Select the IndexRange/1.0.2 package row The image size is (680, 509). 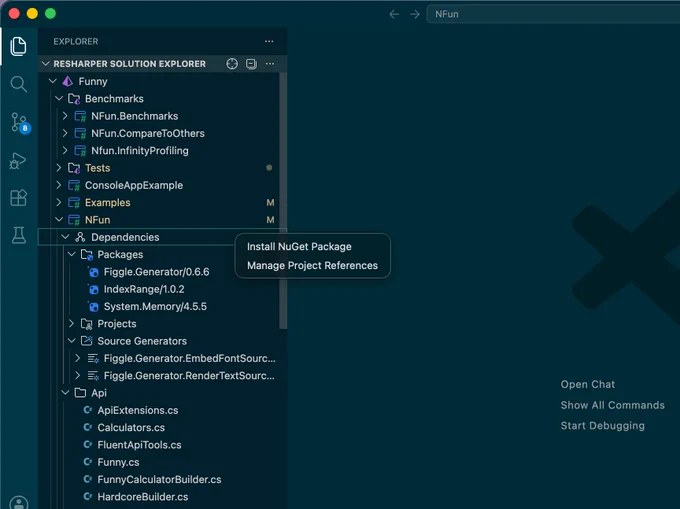coord(159,289)
